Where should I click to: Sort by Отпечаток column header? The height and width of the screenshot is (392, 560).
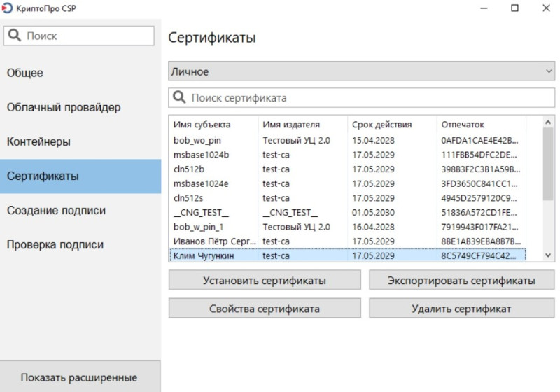[482, 125]
